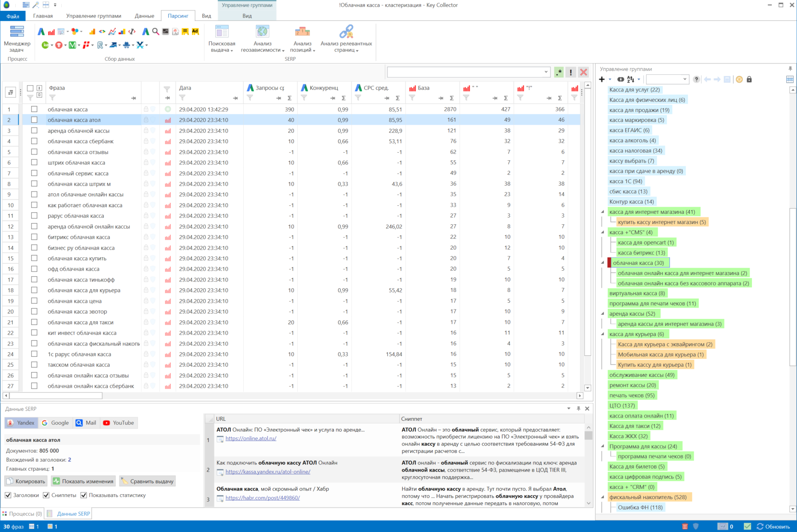Click Показать изменения button

[x=83, y=481]
